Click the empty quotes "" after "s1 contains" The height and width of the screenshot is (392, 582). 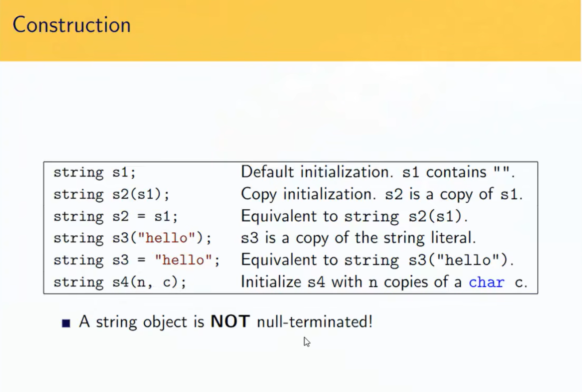click(502, 171)
